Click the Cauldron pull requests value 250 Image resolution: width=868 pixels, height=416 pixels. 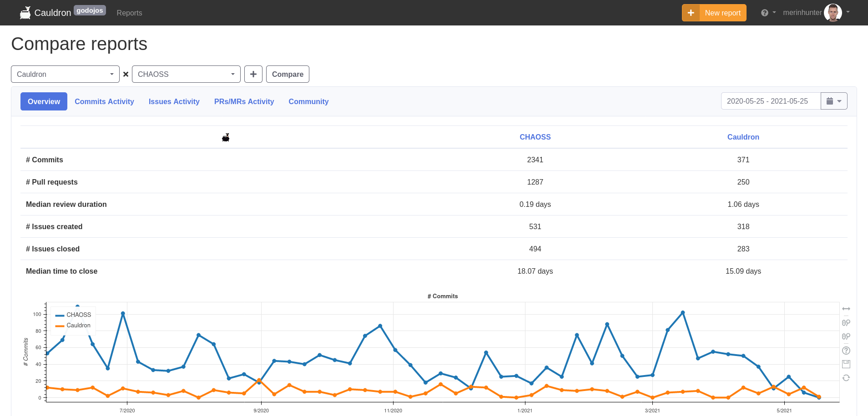[743, 182]
